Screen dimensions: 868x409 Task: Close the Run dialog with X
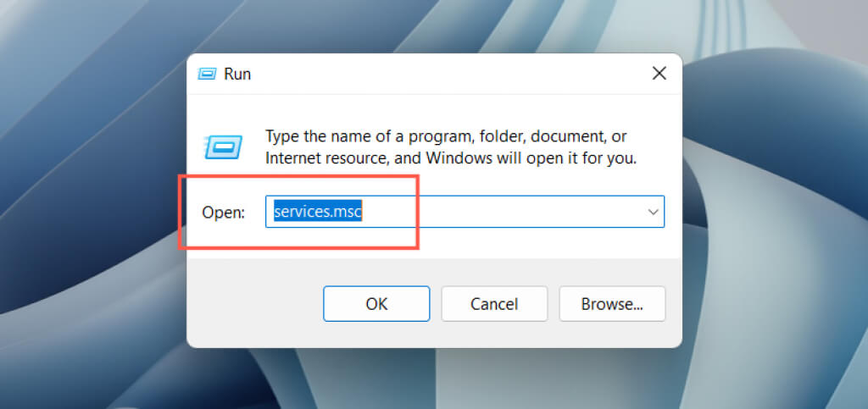click(659, 74)
